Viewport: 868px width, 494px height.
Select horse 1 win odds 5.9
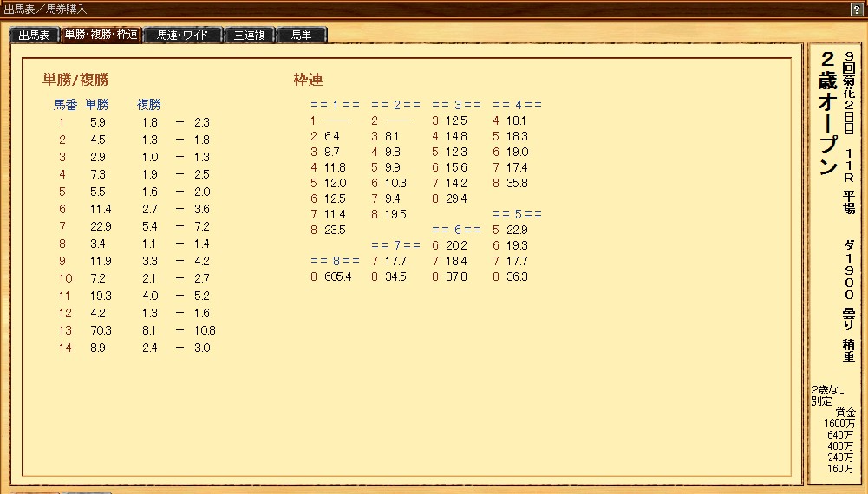tap(98, 122)
